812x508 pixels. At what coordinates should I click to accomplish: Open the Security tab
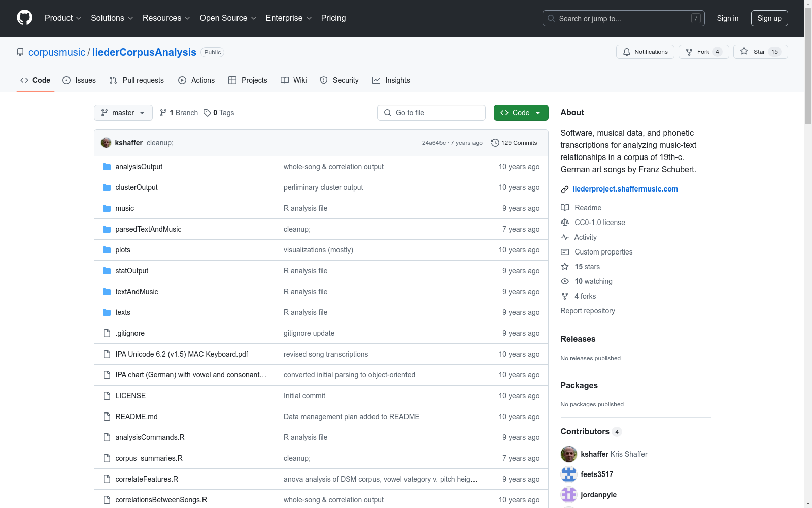[x=340, y=80]
